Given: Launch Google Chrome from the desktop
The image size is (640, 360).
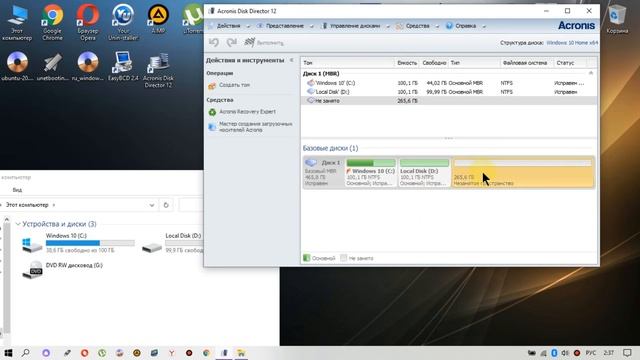Looking at the screenshot, I should click(52, 23).
